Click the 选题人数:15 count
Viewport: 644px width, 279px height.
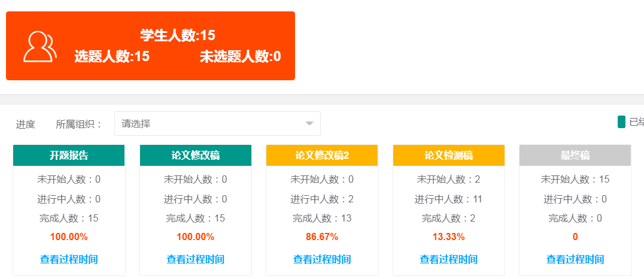(112, 57)
